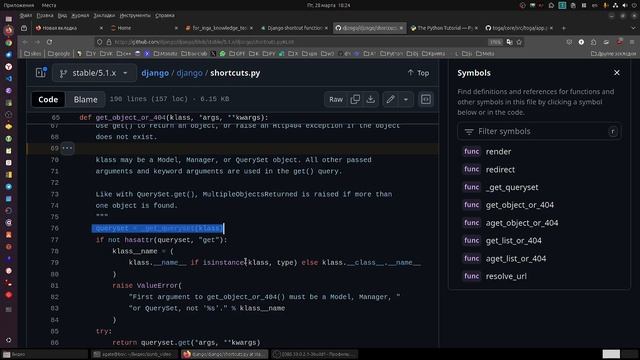Open Firefox application hamburger menu
Screen dimensions: 640x360
[631, 42]
